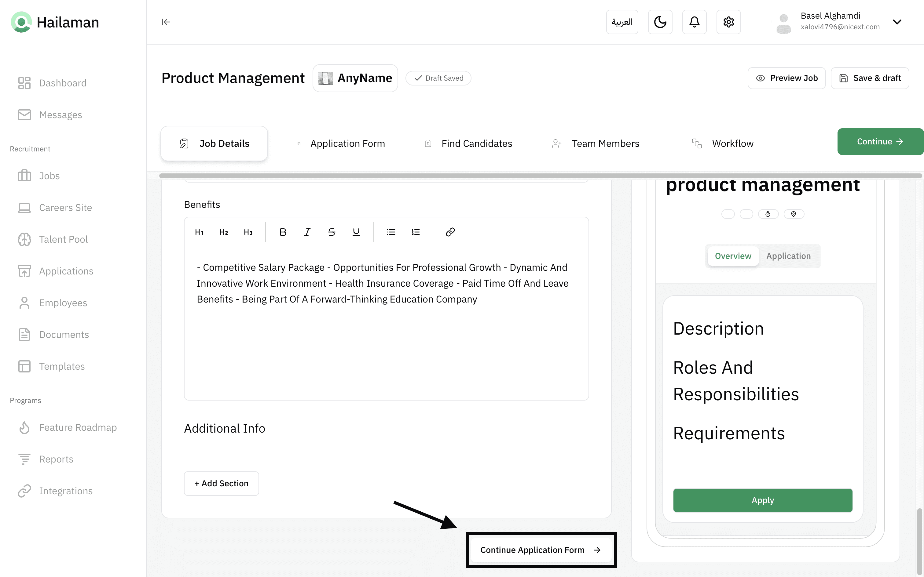924x577 pixels.
Task: Apply italic formatting in Benefits toolbar
Action: [x=307, y=232]
